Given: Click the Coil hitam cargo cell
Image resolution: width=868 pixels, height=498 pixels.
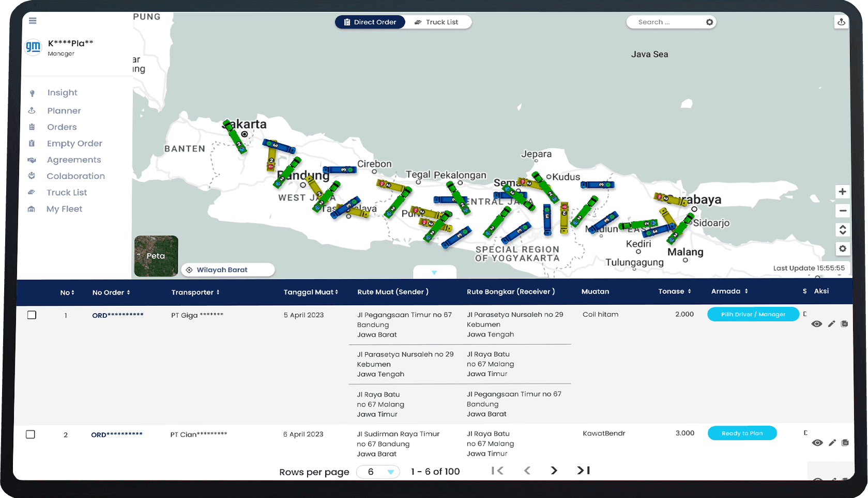Looking at the screenshot, I should pyautogui.click(x=600, y=314).
